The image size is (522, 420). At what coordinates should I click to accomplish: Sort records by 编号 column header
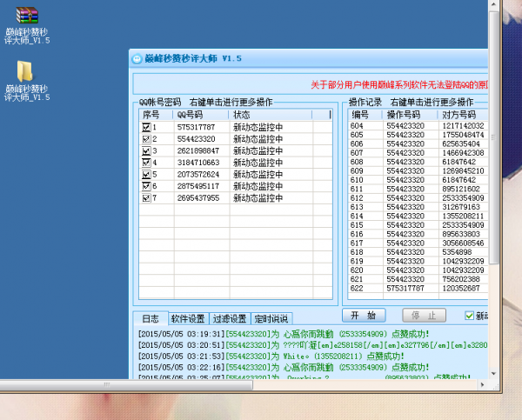pyautogui.click(x=365, y=115)
